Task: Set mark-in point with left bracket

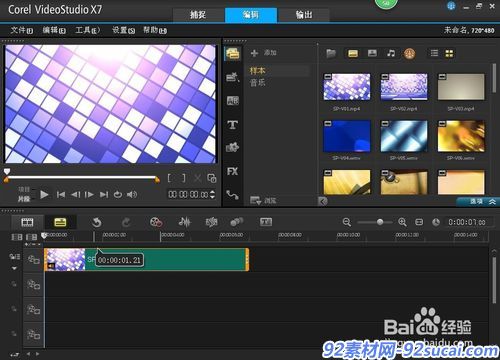Action: (x=169, y=178)
